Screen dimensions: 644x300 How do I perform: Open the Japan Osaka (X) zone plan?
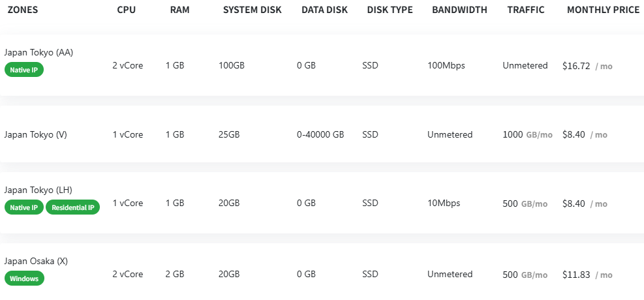pyautogui.click(x=36, y=261)
